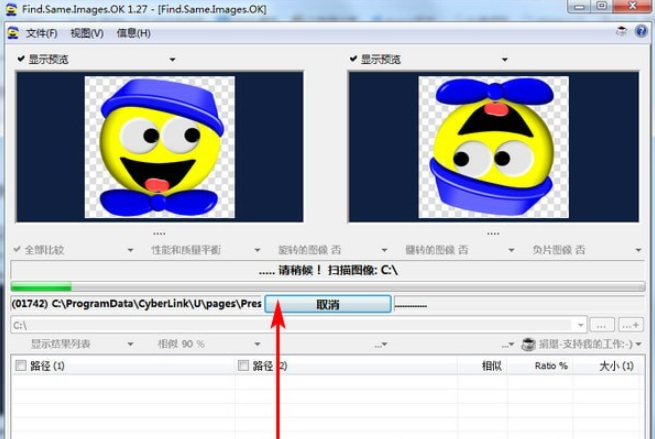Image resolution: width=655 pixels, height=439 pixels.
Task: Click the dots handle under the left preview
Action: point(159,233)
